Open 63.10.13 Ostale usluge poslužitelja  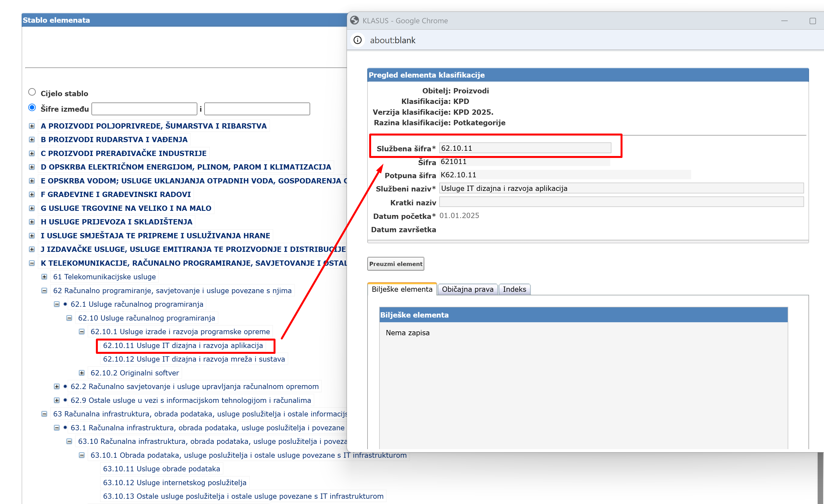click(x=243, y=496)
